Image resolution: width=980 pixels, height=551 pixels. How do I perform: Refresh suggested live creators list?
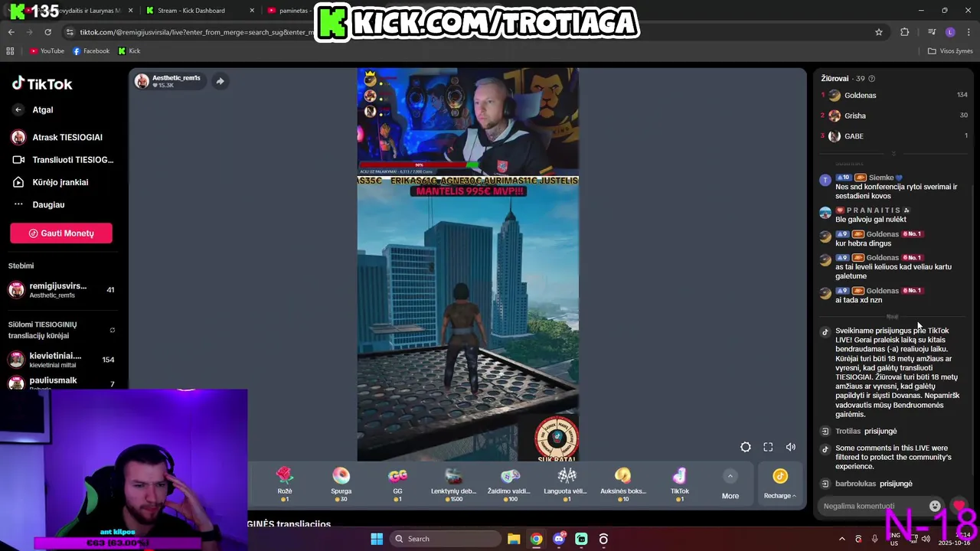[x=113, y=330]
